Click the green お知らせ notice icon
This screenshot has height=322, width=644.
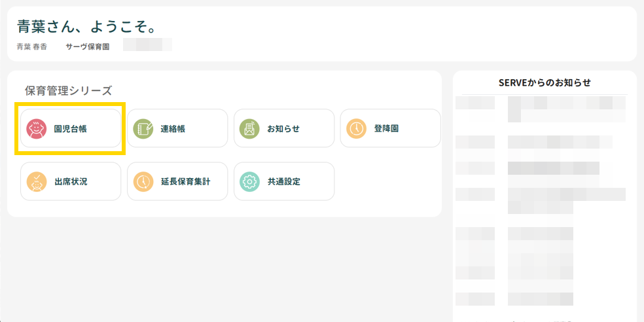click(249, 129)
